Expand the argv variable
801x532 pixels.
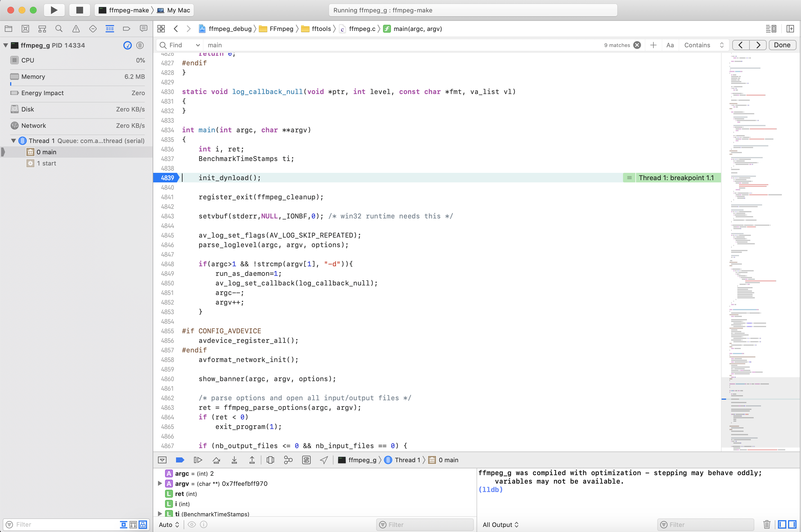pos(160,484)
